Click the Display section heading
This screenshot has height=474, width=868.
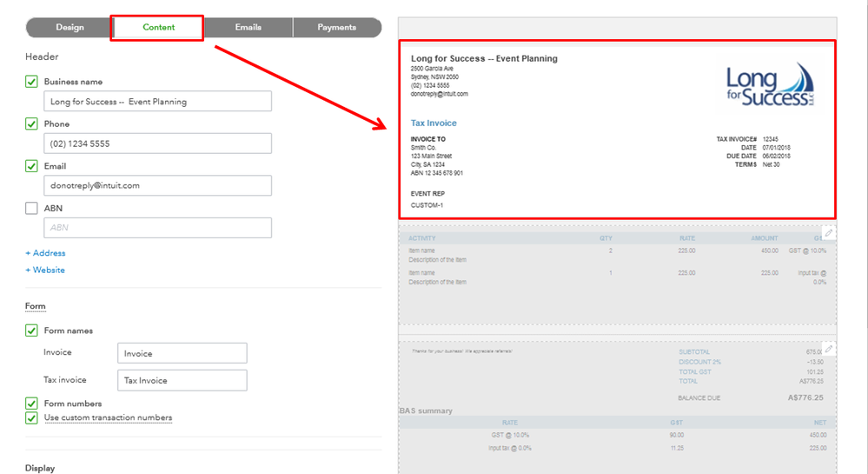pyautogui.click(x=40, y=468)
